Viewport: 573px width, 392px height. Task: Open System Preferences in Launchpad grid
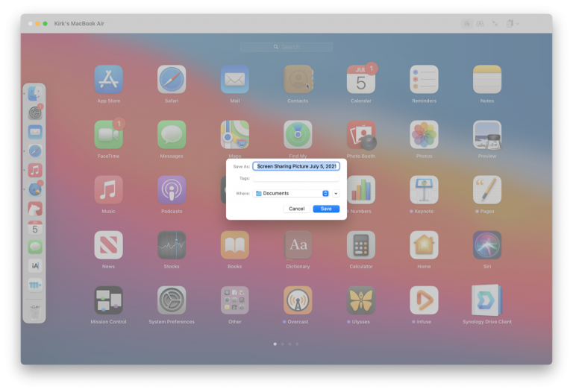[x=172, y=300]
